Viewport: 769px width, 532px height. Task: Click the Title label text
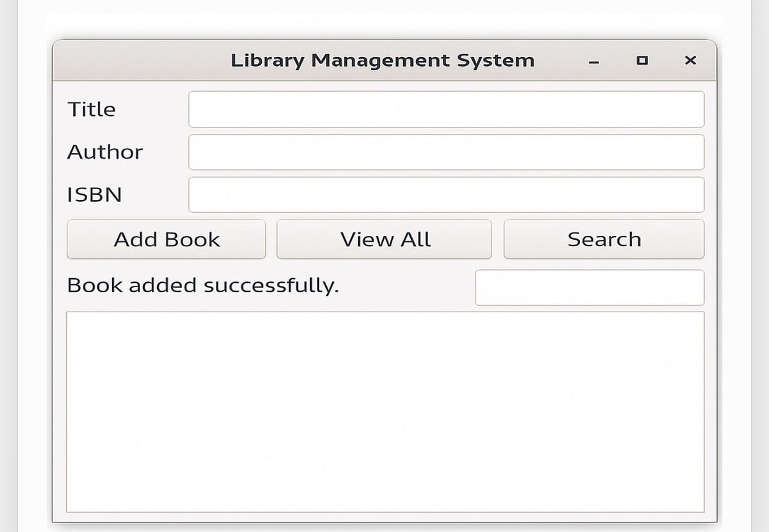91,109
